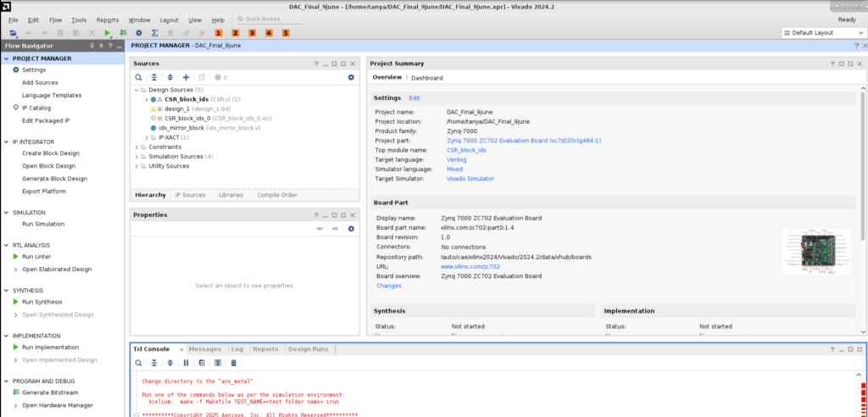The image size is (868, 417).
Task: Switch to the Design Runs tab
Action: [x=309, y=349]
